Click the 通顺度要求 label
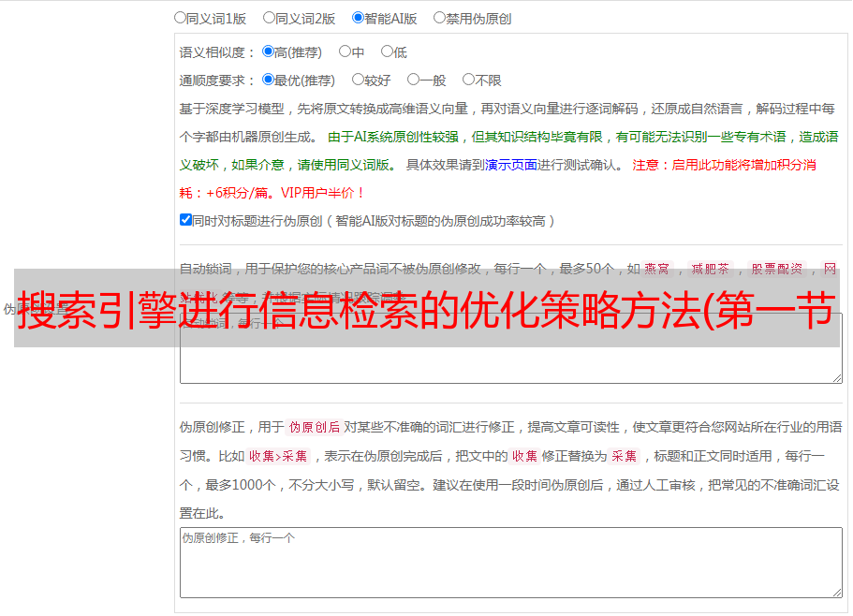853x616 pixels. (217, 81)
